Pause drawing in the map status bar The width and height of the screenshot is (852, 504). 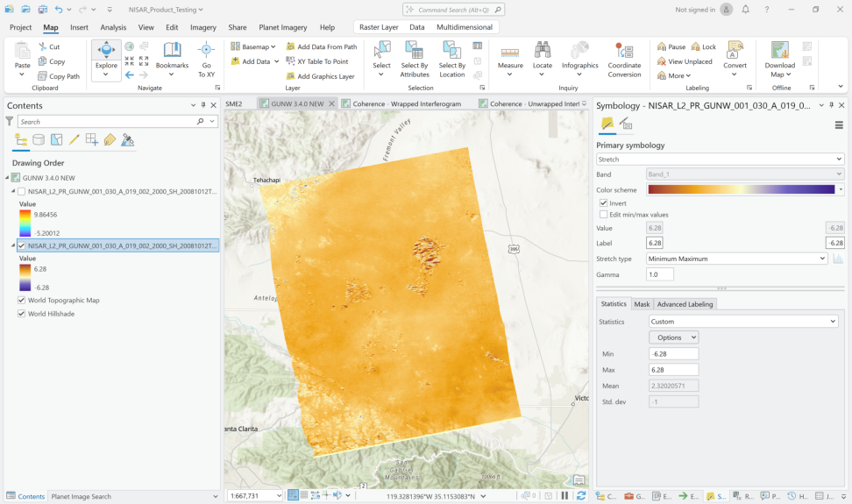pyautogui.click(x=564, y=495)
